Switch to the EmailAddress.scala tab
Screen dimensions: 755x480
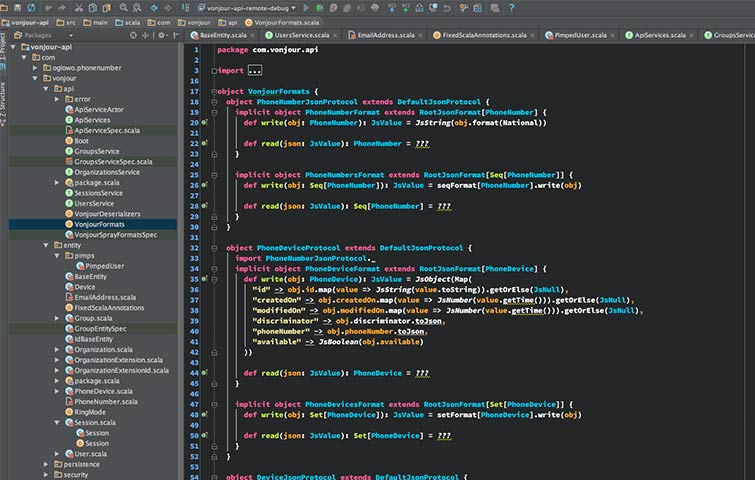386,35
